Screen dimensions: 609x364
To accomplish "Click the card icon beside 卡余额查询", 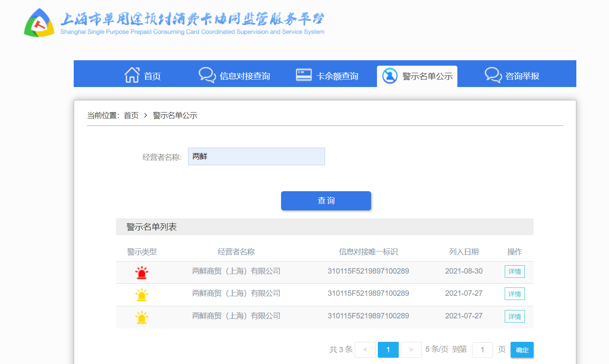I will pos(304,75).
